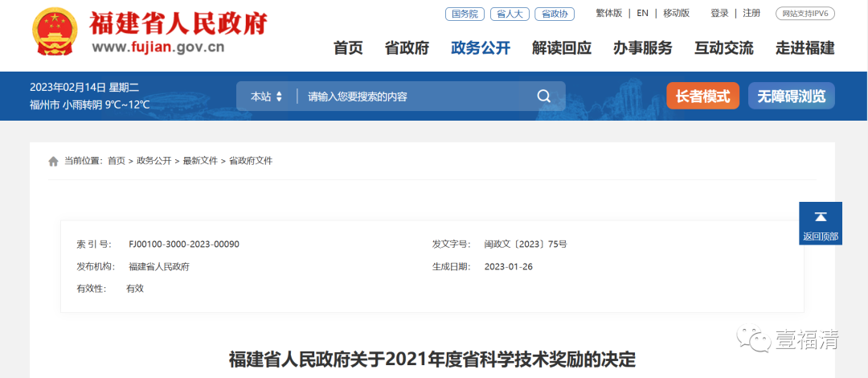This screenshot has width=868, height=378.
Task: Open the 互动交流 navigation menu
Action: click(x=723, y=48)
